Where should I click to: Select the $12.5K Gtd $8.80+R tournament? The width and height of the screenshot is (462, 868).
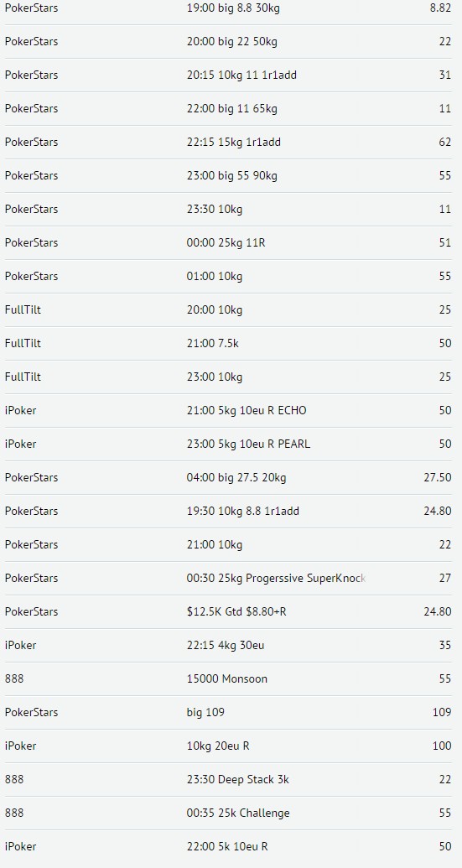point(228,611)
